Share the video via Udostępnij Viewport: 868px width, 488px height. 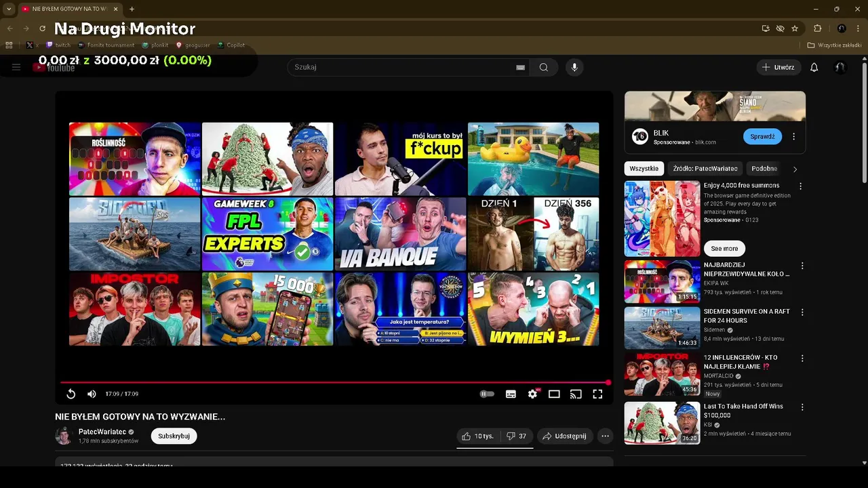(565, 436)
